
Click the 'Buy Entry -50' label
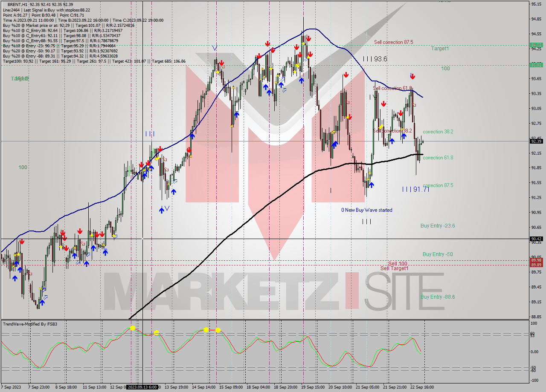[438, 254]
